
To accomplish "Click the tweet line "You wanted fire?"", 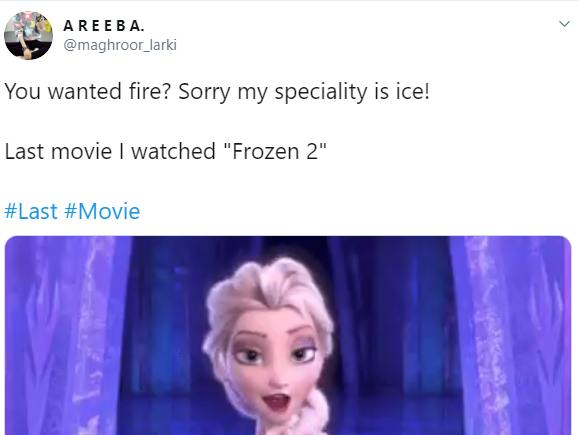I will (88, 91).
